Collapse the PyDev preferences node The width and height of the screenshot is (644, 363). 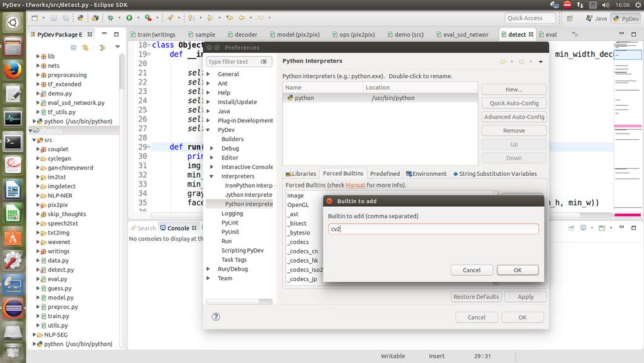tap(208, 130)
